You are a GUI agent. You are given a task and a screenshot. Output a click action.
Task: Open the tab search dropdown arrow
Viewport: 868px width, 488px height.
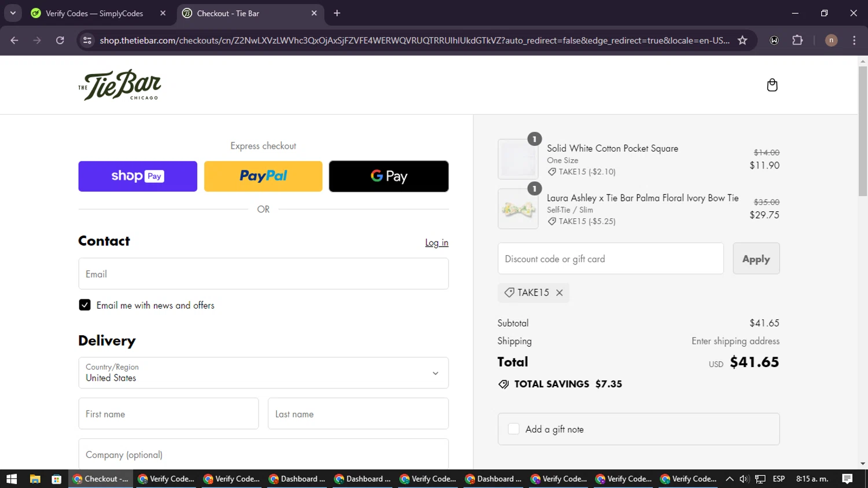[x=13, y=13]
